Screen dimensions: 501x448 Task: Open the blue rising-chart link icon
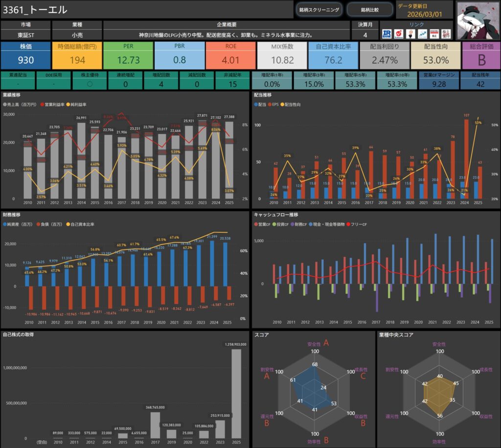422,34
